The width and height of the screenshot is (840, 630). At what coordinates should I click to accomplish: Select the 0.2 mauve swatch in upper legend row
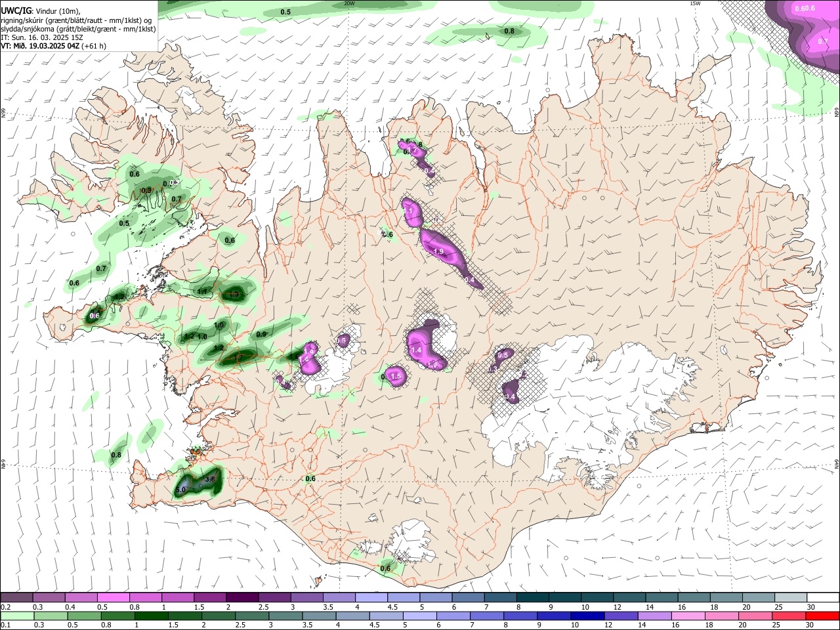coord(16,597)
